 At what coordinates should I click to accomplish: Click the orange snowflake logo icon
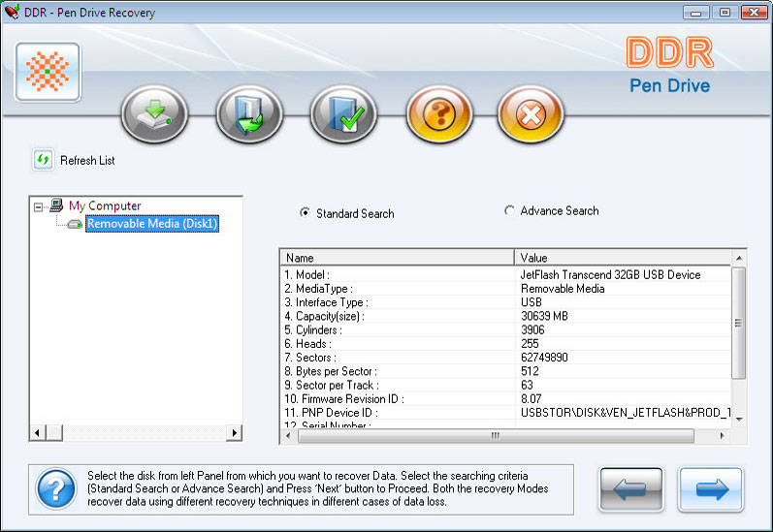coord(48,72)
